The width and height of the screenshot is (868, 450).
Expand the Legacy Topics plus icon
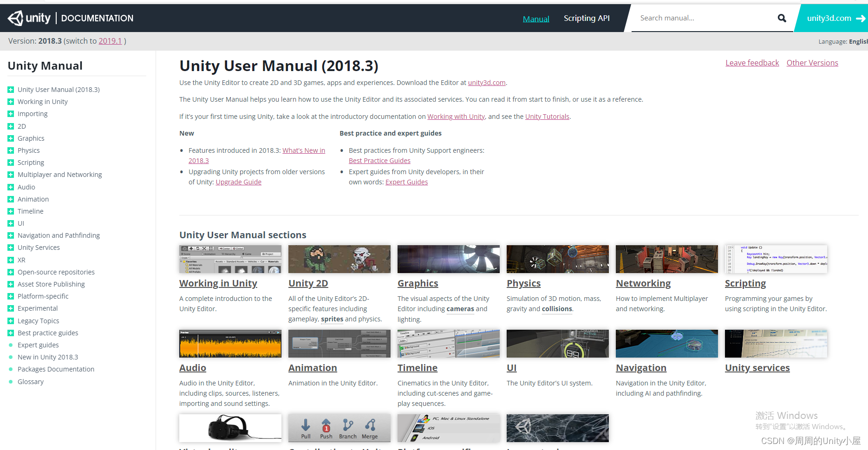[x=11, y=321]
